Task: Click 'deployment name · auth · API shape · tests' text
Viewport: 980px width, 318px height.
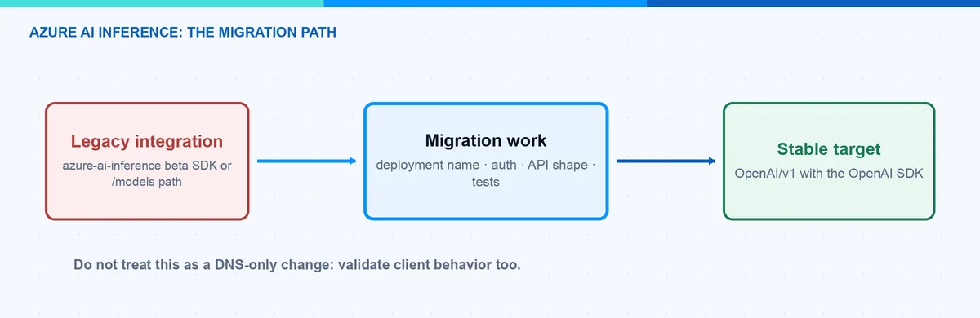Action: click(486, 174)
